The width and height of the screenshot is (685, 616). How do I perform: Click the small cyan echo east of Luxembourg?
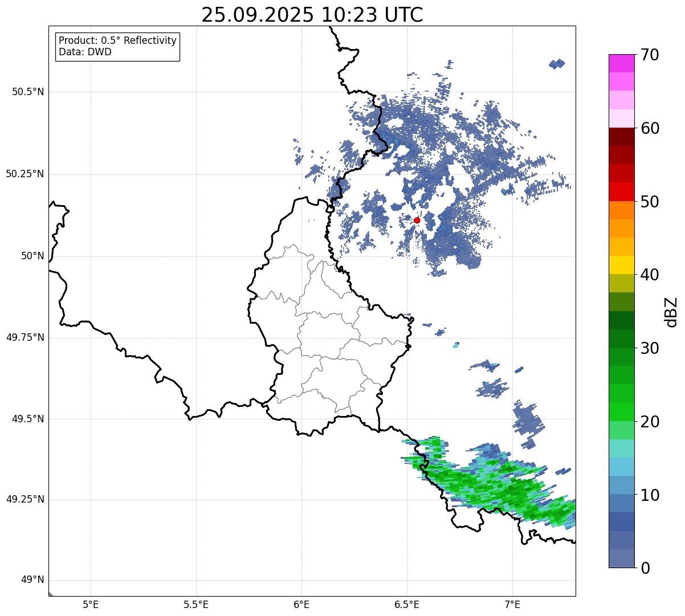(x=456, y=345)
